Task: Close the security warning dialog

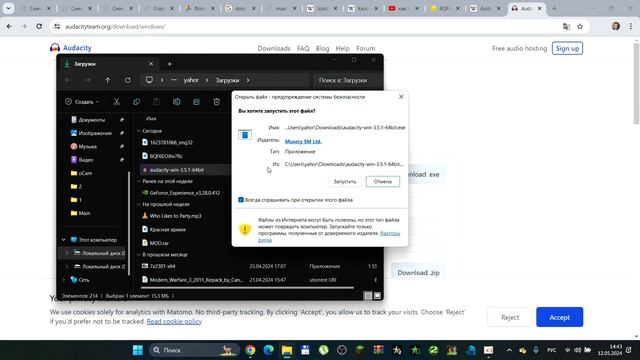Action: (401, 97)
